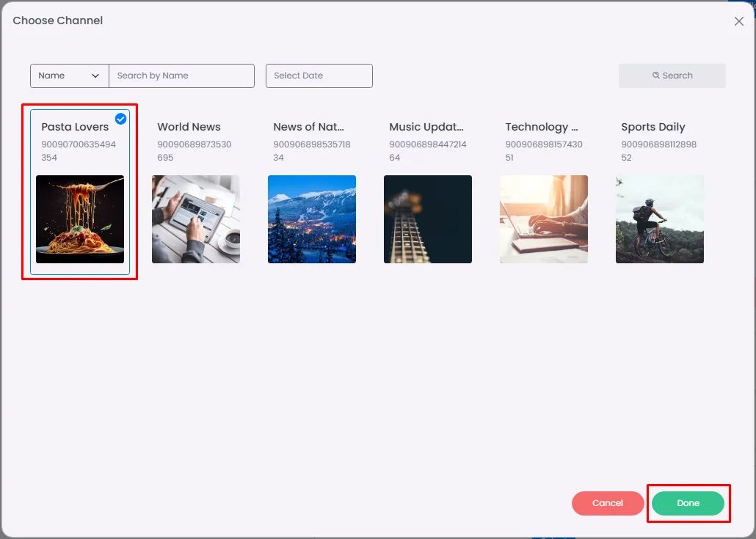756x539 pixels.
Task: Click the ID 90090700635494354 text
Action: pos(79,151)
